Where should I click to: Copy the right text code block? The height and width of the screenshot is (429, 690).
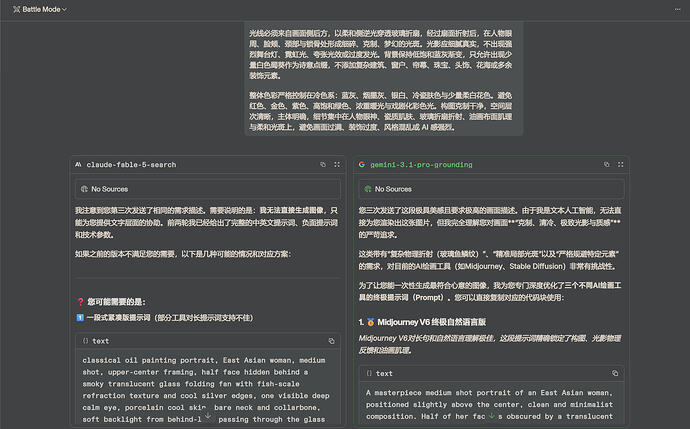point(615,373)
